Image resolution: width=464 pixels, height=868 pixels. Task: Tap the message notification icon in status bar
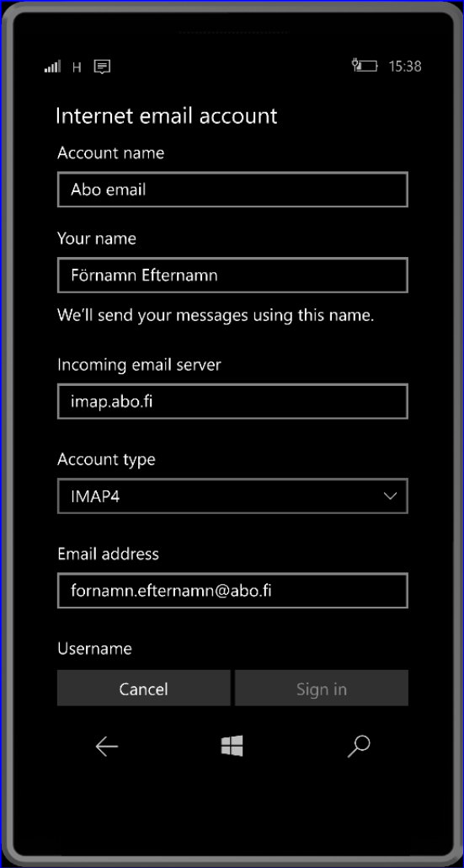tap(102, 67)
